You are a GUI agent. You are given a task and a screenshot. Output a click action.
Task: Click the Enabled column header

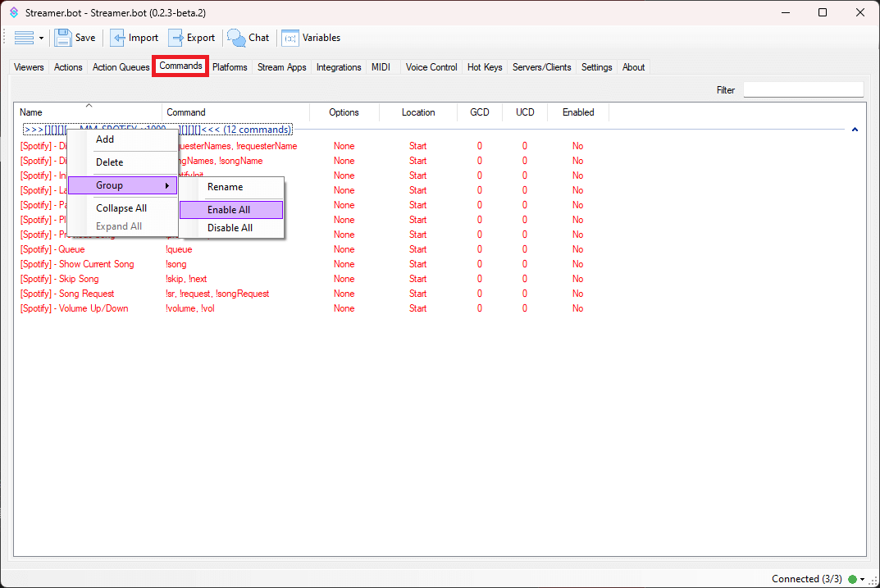(578, 112)
